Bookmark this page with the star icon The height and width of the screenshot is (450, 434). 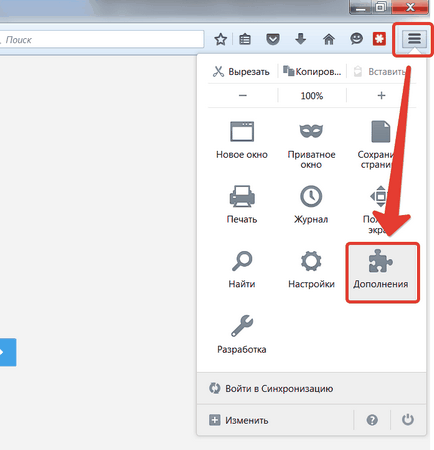[220, 39]
